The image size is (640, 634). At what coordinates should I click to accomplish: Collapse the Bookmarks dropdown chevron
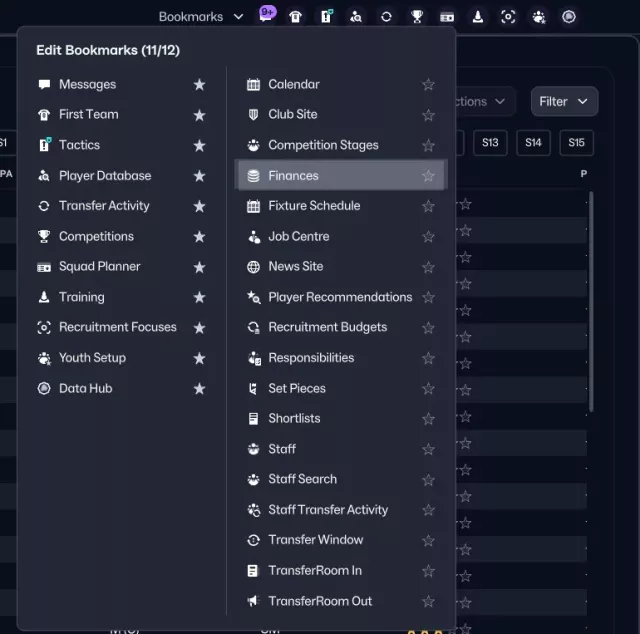click(238, 17)
